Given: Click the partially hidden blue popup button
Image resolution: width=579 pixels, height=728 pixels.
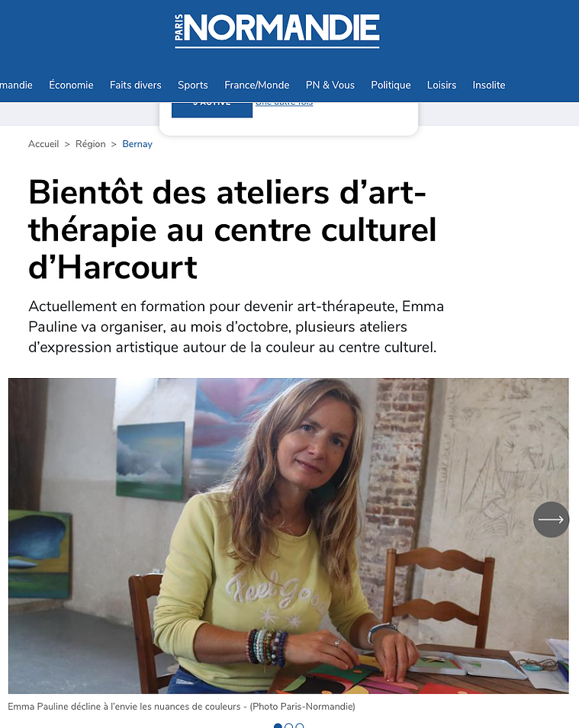Looking at the screenshot, I should click(x=212, y=110).
